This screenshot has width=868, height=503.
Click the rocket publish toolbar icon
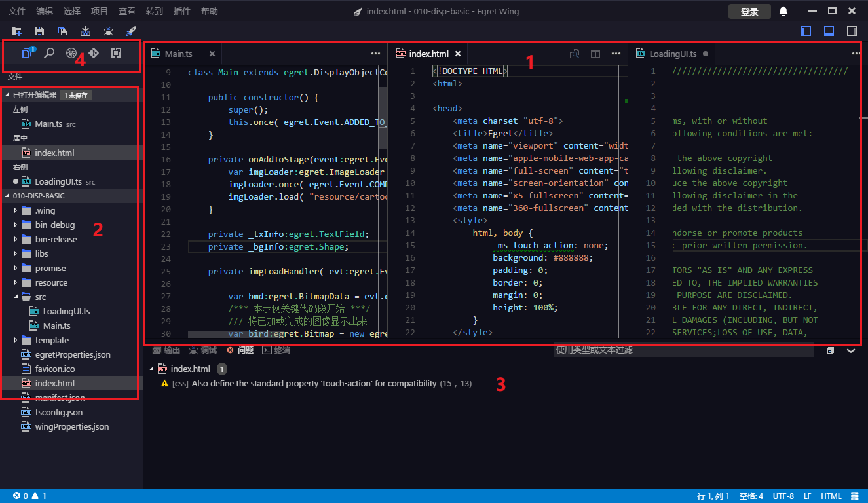(131, 31)
